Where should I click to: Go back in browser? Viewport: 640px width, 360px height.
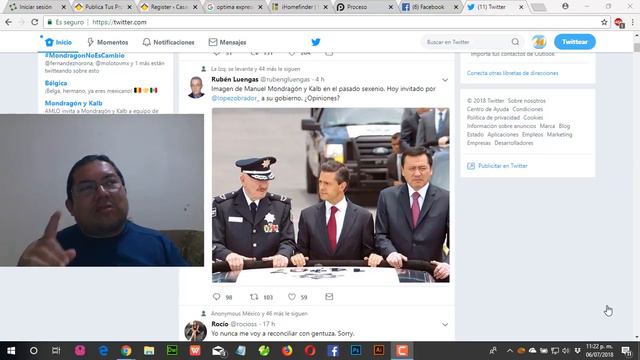(x=9, y=22)
